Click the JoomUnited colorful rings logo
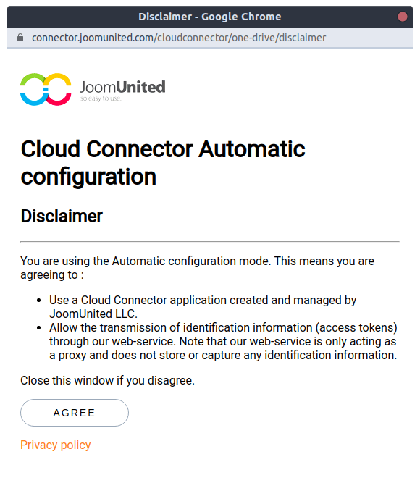Screen dimensions: 420x504 pos(46,89)
